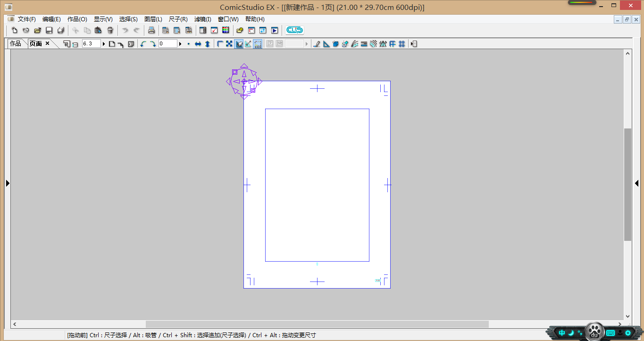Toggle the grid display icon at toolbar end

(401, 44)
